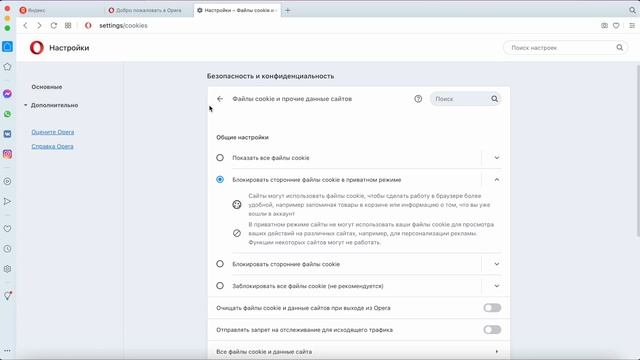This screenshot has width=640, height=360.
Task: Click the address bar showing settings/cookies
Action: (x=123, y=25)
